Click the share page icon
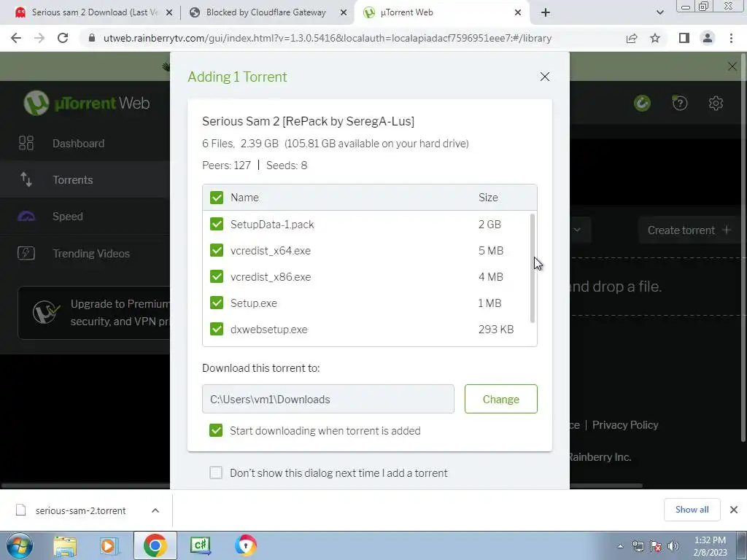Viewport: 747px width, 560px height. (632, 38)
